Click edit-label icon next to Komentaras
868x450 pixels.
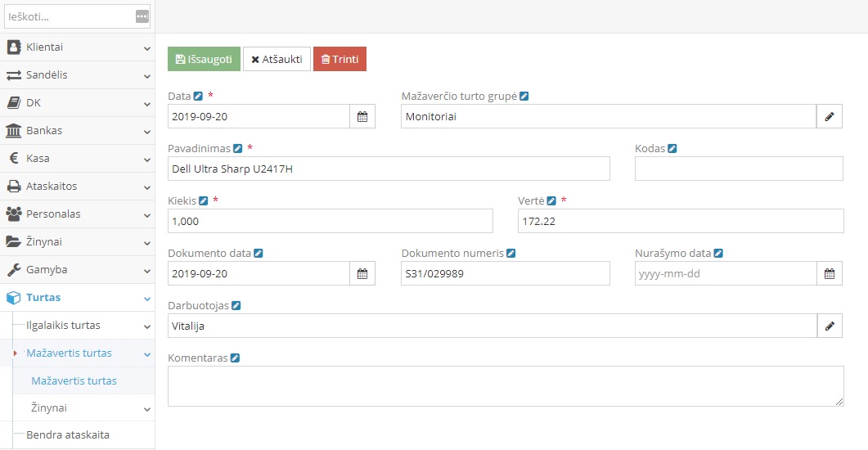click(235, 358)
